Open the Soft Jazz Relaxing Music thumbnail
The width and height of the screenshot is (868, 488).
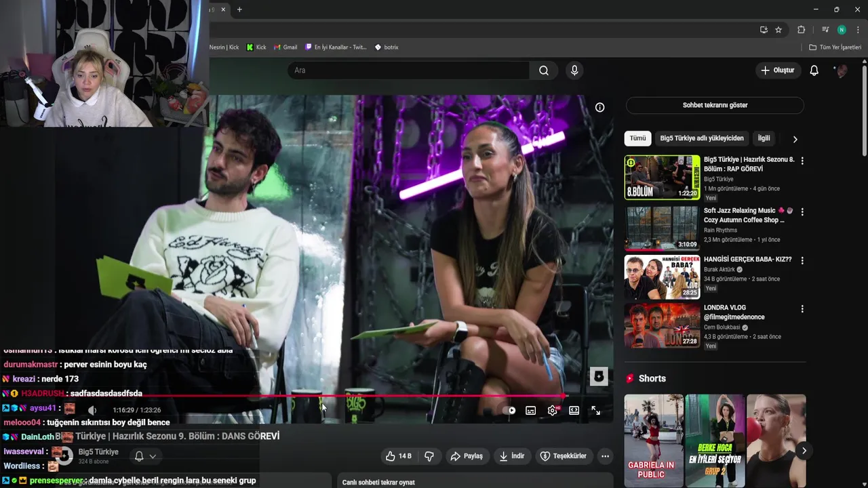point(662,228)
